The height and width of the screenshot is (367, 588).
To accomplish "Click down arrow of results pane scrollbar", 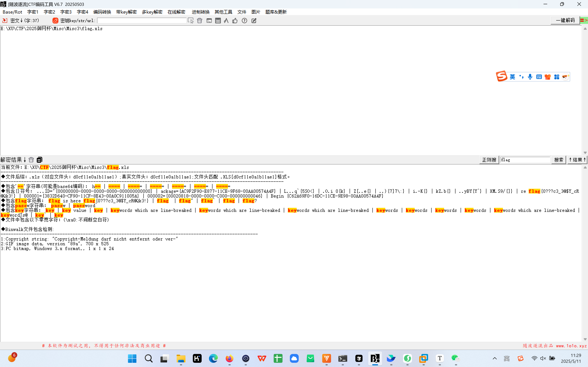I will click(x=585, y=339).
